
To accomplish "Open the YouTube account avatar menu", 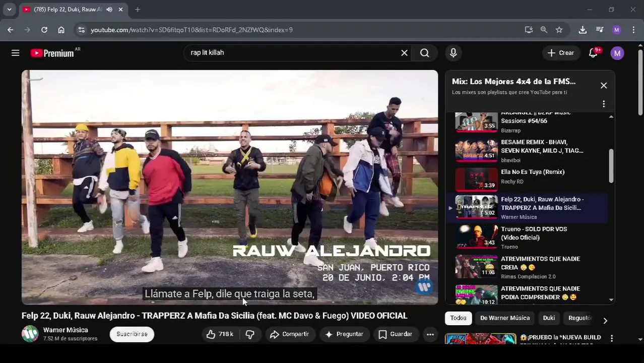I will coord(617,53).
